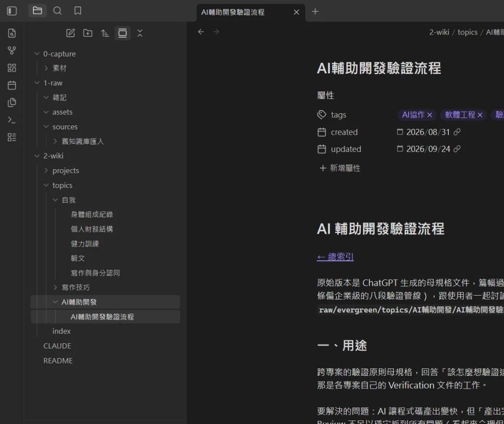Collapse all folders icon

pos(140,33)
